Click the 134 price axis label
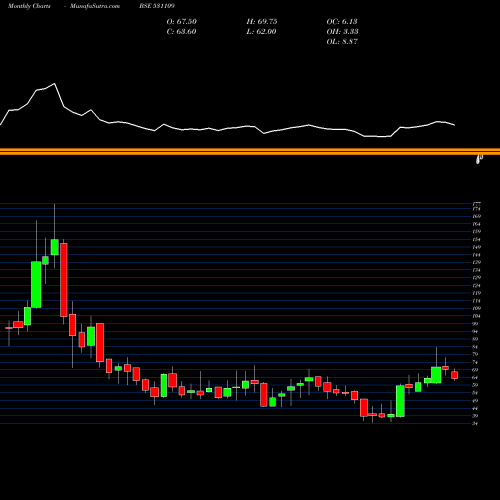Image resolution: width=500 pixels, height=500 pixels. pyautogui.click(x=476, y=270)
